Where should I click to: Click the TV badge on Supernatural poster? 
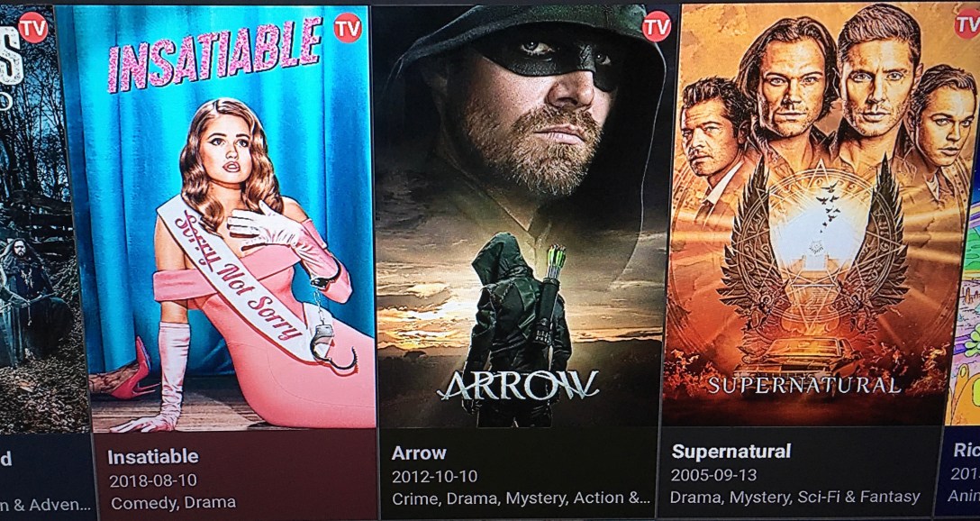coord(967,23)
